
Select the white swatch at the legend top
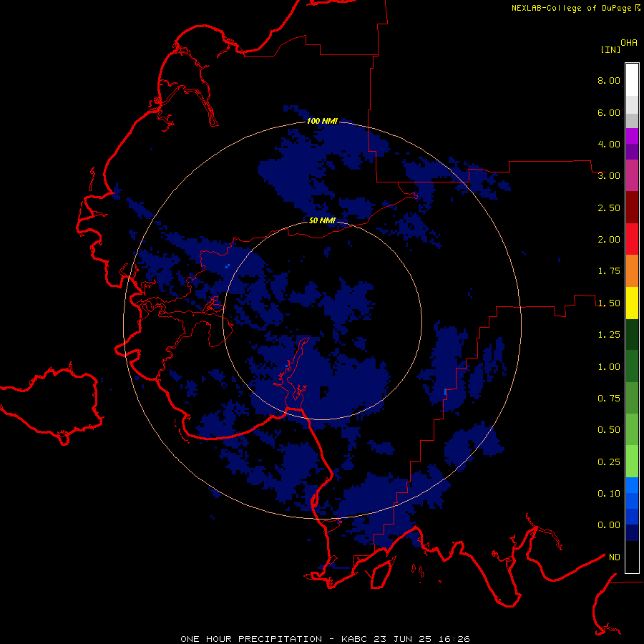click(632, 80)
